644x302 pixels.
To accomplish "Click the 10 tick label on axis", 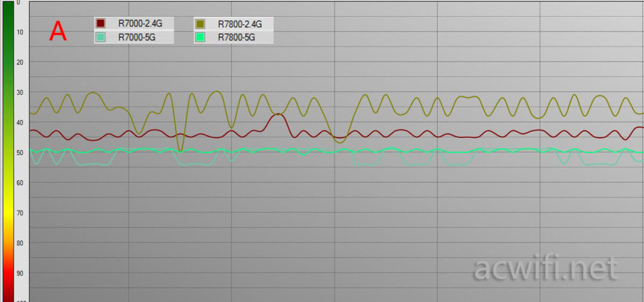I will pyautogui.click(x=21, y=32).
